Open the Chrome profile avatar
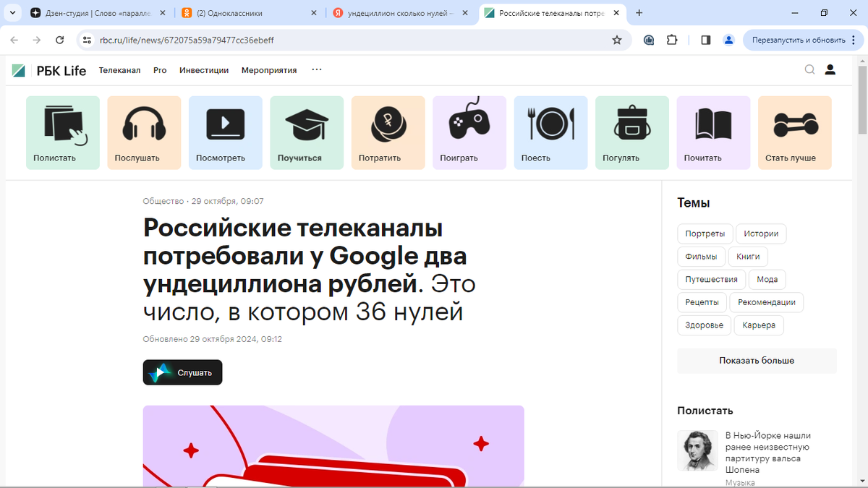The image size is (868, 488). [x=729, y=40]
